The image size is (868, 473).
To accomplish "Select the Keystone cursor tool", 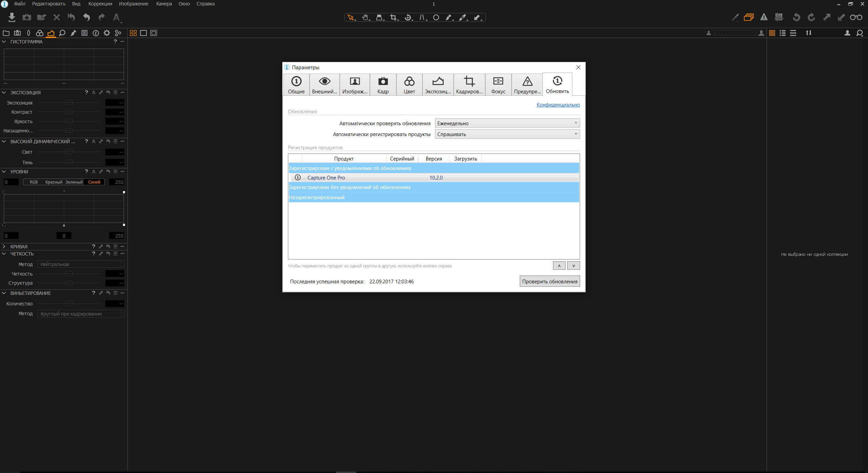I will [422, 17].
